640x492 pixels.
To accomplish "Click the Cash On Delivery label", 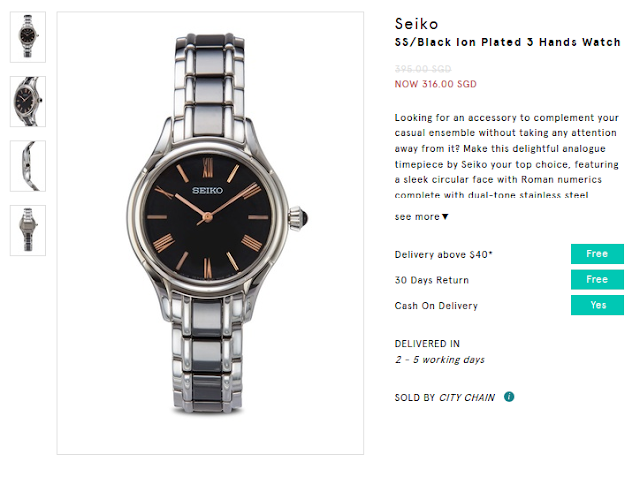I will [x=436, y=306].
